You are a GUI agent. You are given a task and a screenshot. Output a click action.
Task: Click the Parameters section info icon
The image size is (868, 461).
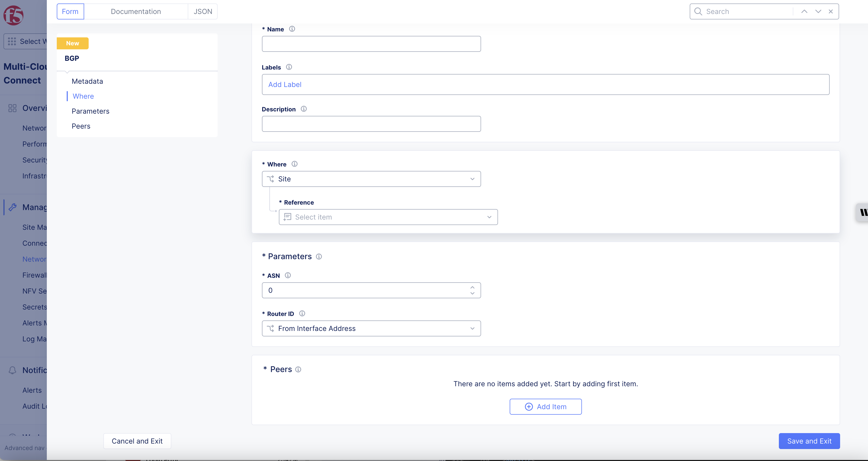click(319, 257)
